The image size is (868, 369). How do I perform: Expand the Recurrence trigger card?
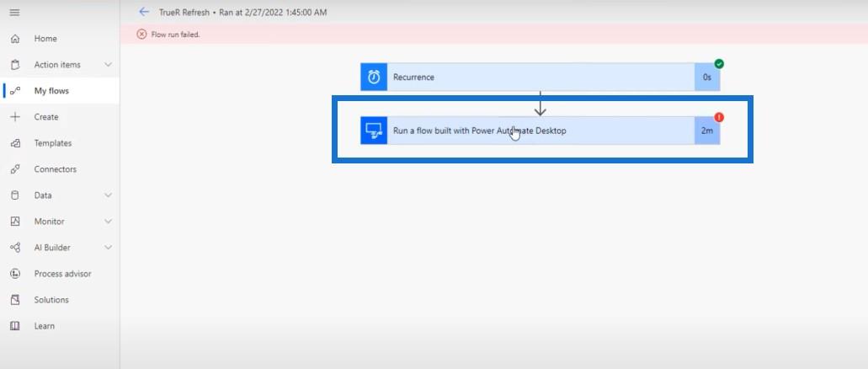tap(541, 77)
